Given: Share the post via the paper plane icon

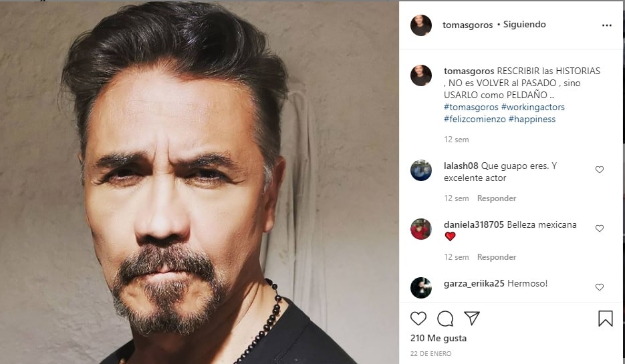Looking at the screenshot, I should point(472,319).
